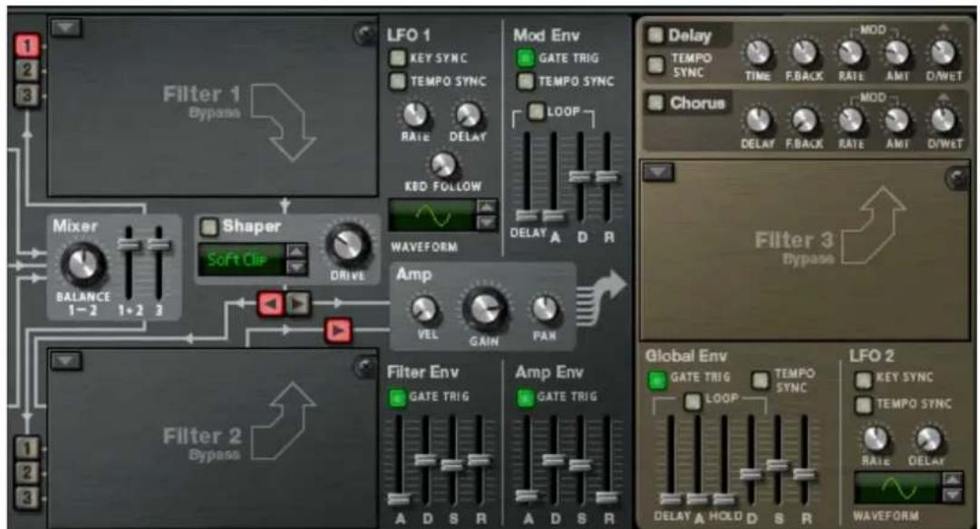Click the Shaper Drive knob
980x529 pixels.
pos(347,245)
